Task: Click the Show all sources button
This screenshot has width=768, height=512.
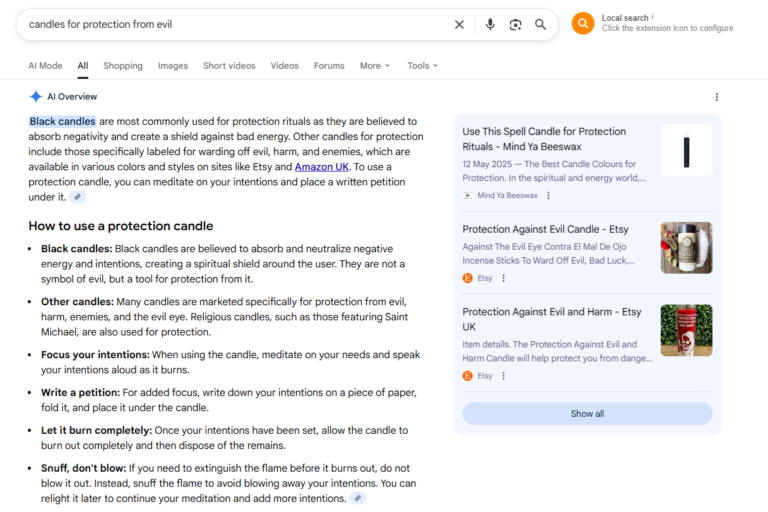Action: pyautogui.click(x=587, y=414)
